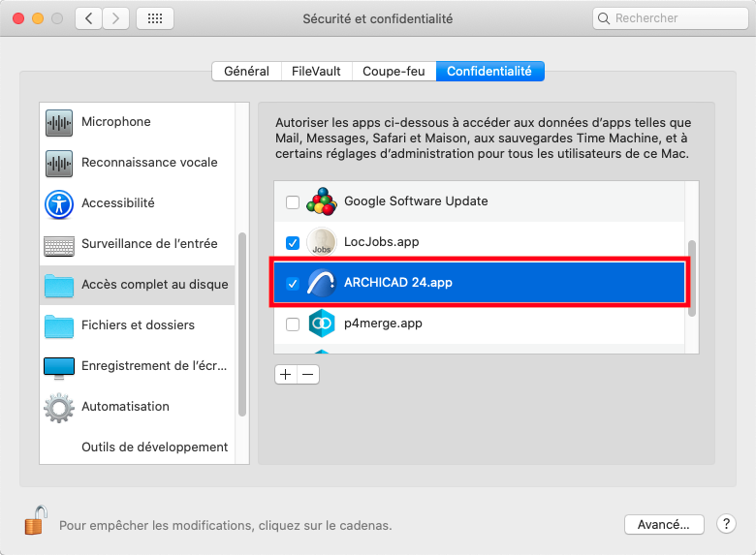Click the Reconnaissance vocale waveform icon
The width and height of the screenshot is (756, 555).
pyautogui.click(x=59, y=164)
